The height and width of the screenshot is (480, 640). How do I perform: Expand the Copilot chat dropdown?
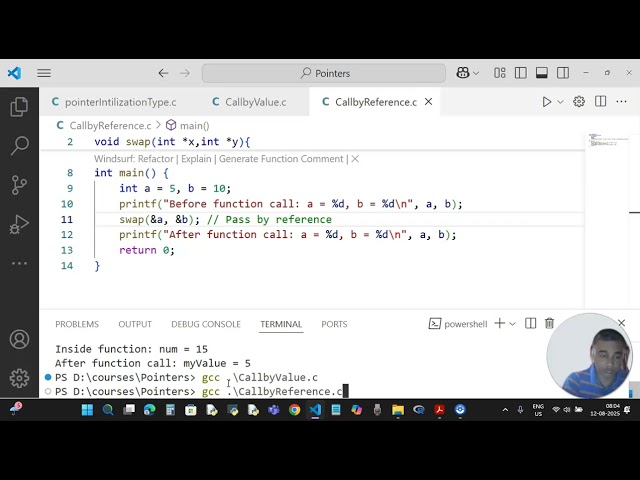pyautogui.click(x=476, y=73)
